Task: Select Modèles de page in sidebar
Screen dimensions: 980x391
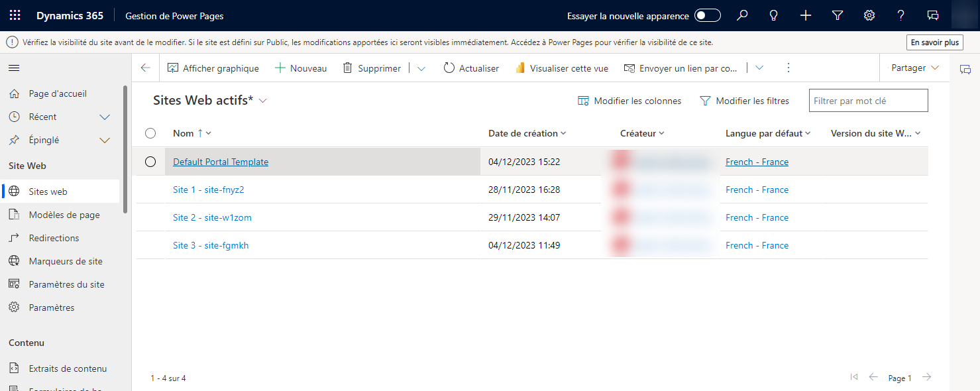Action: pyautogui.click(x=66, y=214)
